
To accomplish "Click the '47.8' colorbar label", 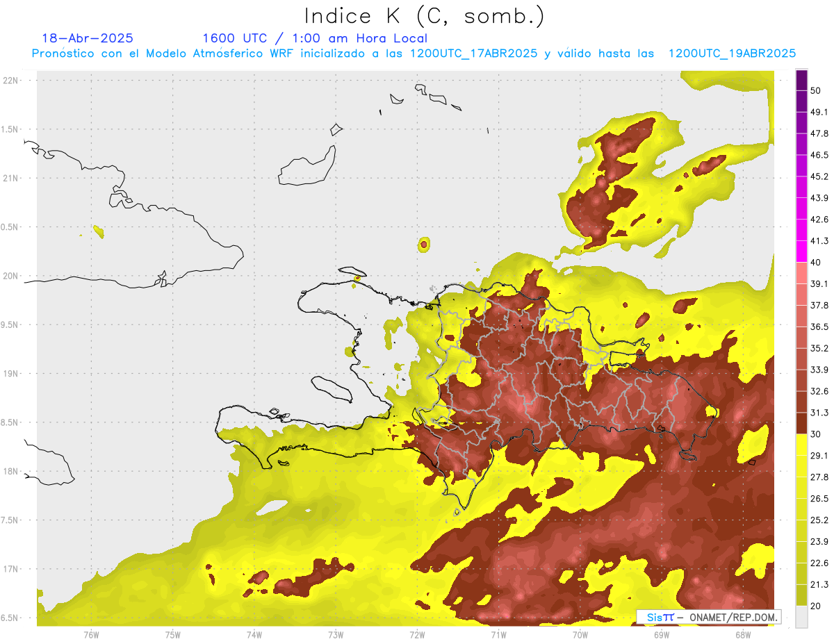I will [819, 133].
